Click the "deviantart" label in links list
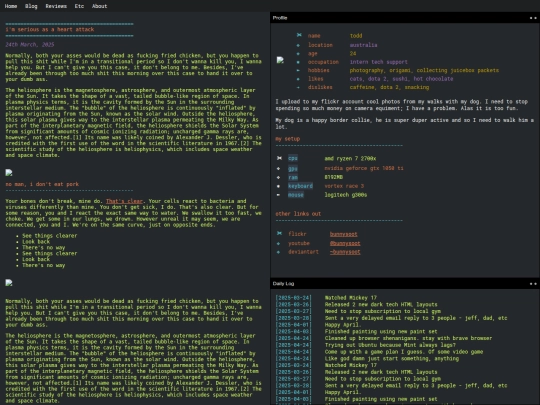 point(303,252)
